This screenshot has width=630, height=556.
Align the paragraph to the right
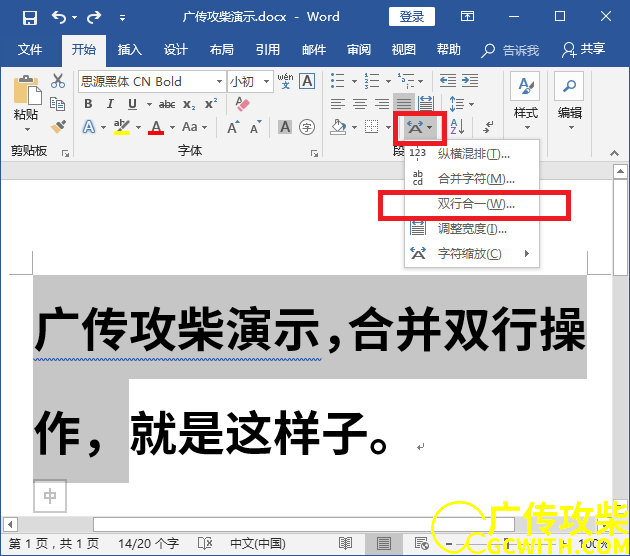(x=382, y=104)
